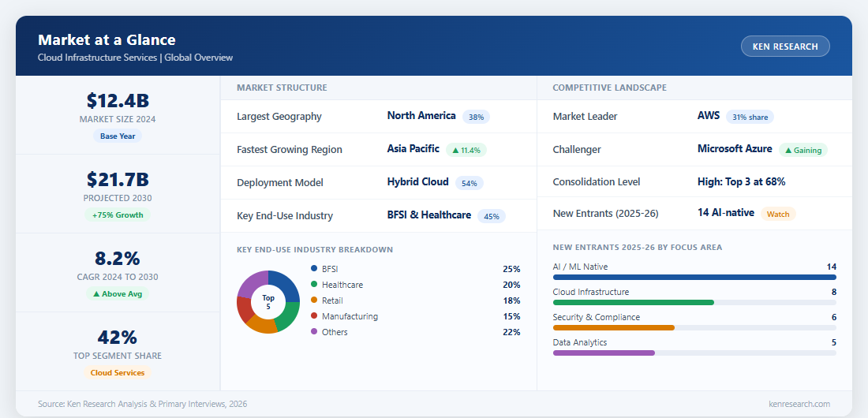This screenshot has height=418, width=868.
Task: Click the 38% badge next to North America
Action: (x=476, y=117)
